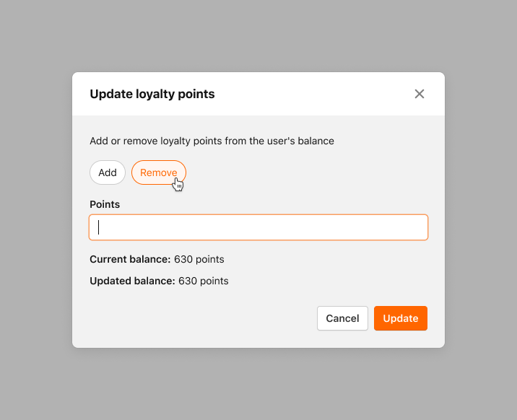Click the Points field label
This screenshot has width=517, height=420.
(x=105, y=204)
